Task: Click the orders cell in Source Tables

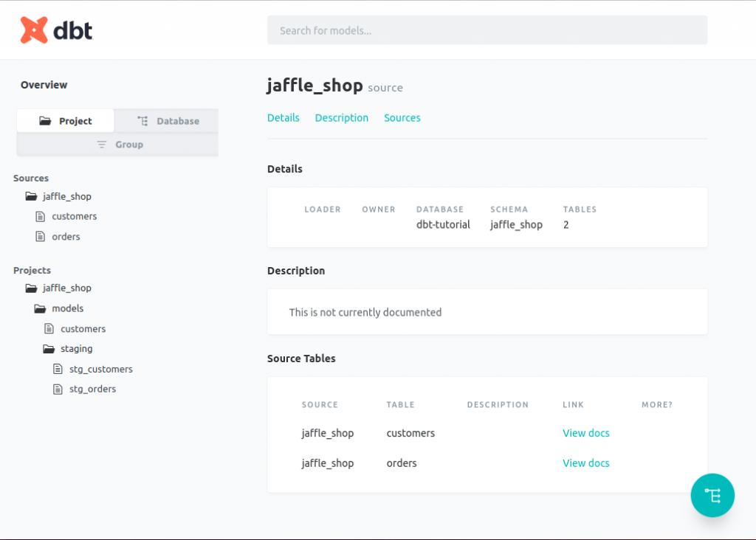Action: [x=402, y=463]
